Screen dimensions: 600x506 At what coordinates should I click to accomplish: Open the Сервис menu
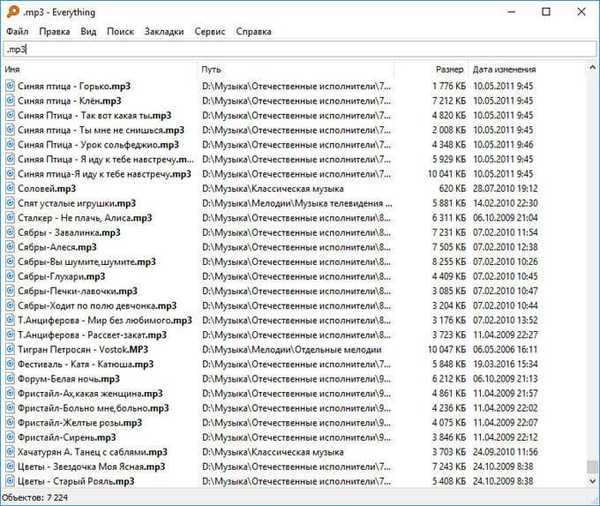tap(210, 31)
